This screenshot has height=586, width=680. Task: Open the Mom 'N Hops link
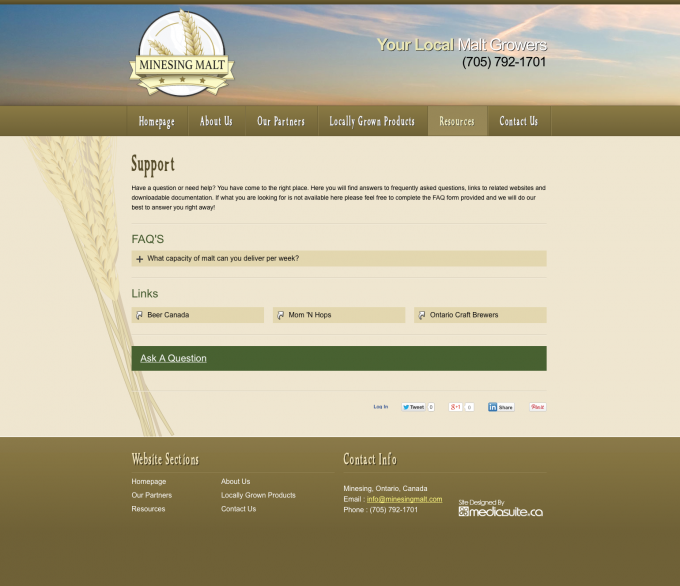pyautogui.click(x=310, y=315)
